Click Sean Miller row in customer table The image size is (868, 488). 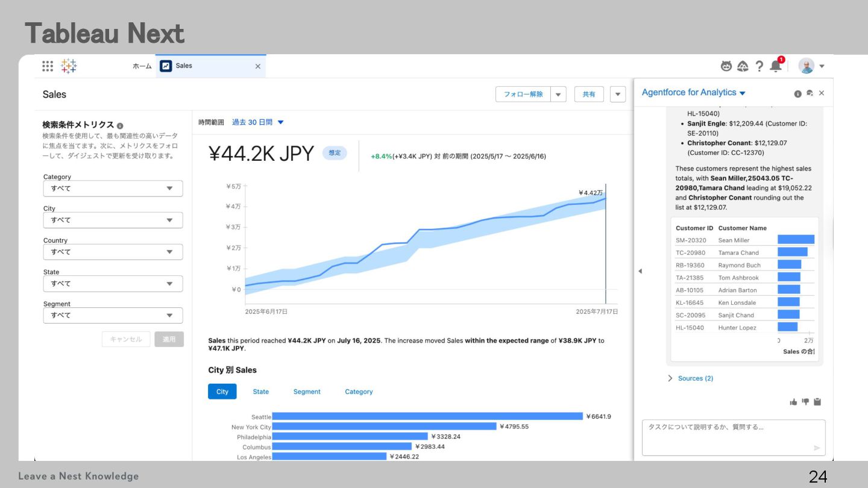click(744, 240)
